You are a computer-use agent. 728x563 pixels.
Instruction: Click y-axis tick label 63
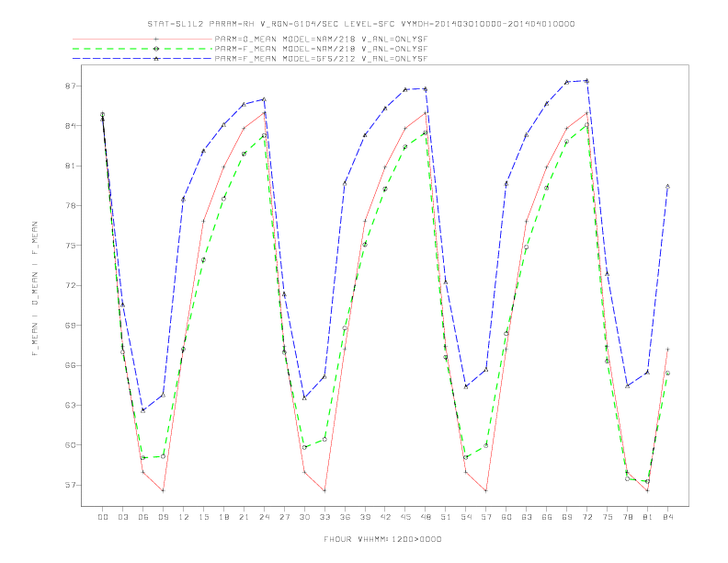[x=70, y=405]
